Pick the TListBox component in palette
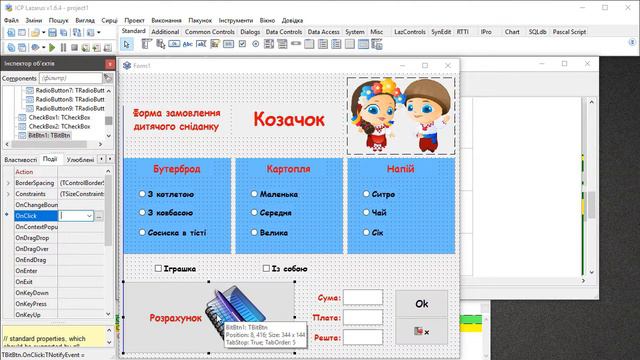 click(x=269, y=44)
